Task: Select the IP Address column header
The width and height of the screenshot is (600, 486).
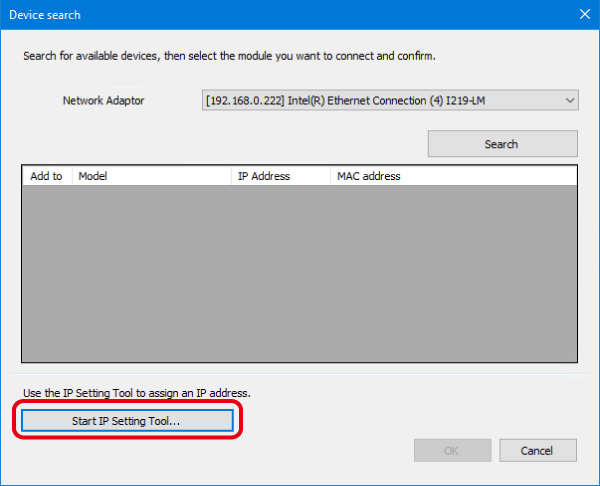Action: (x=280, y=176)
